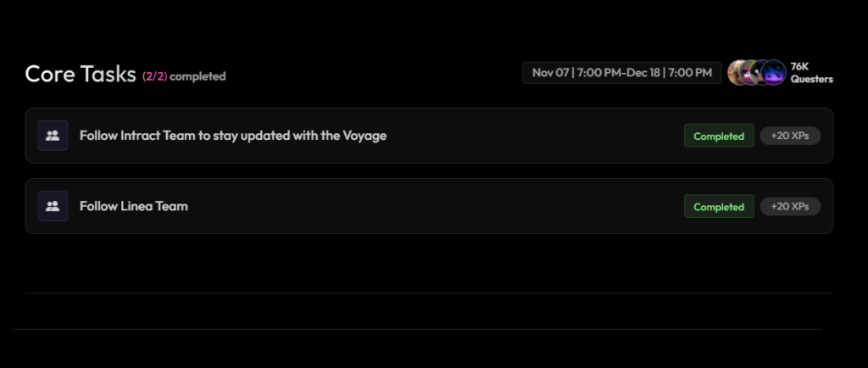Image resolution: width=868 pixels, height=368 pixels.
Task: Click the people icon beside Follow Linea Team
Action: [x=53, y=206]
